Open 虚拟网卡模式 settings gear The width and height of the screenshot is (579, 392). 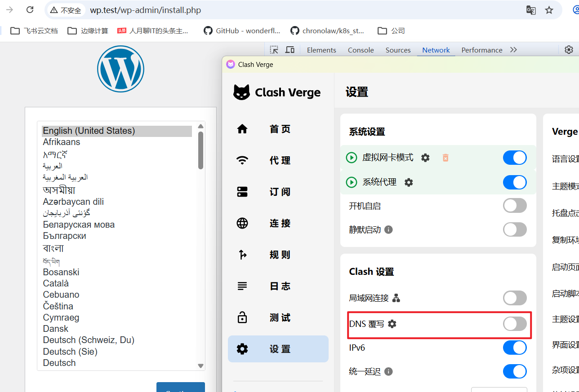(425, 158)
